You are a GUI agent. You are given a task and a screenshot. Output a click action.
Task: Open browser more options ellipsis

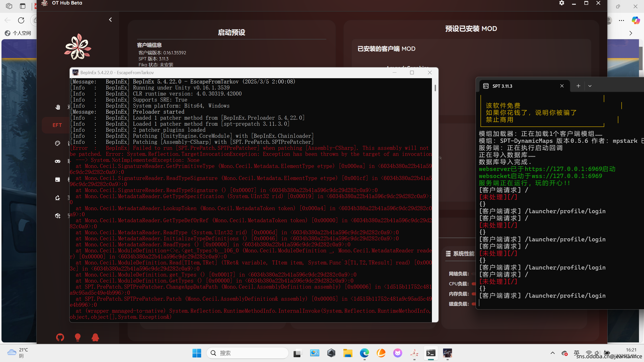click(621, 20)
